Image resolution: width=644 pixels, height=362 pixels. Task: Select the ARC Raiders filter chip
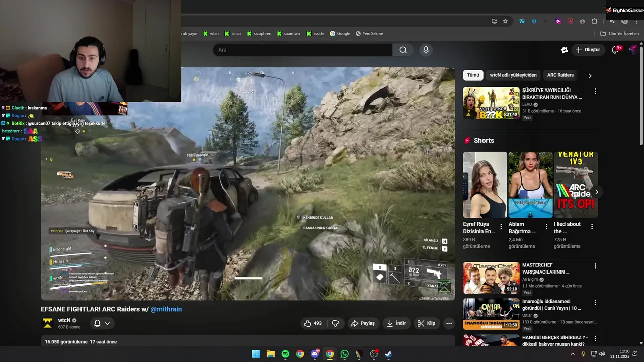[x=560, y=75]
